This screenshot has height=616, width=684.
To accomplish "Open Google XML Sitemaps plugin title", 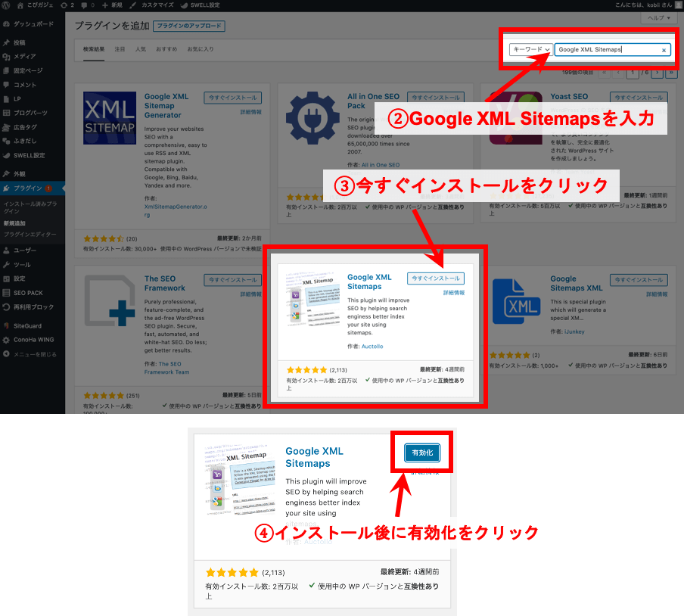I will [x=369, y=282].
